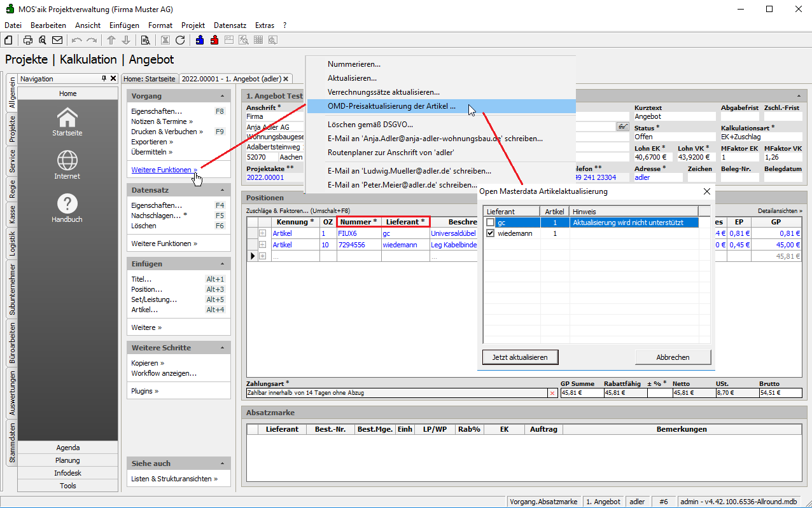Image resolution: width=812 pixels, height=508 pixels.
Task: Open print preview from the toolbar
Action: click(x=43, y=40)
